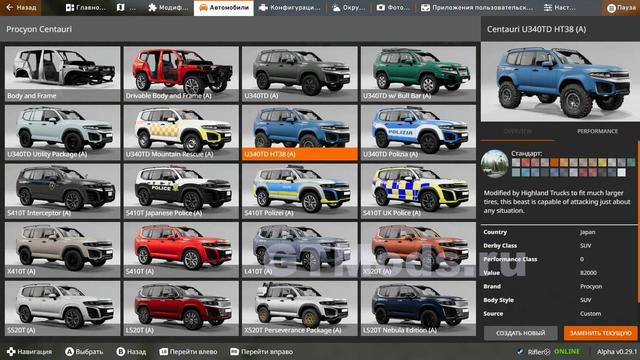Select the U340TD Polizia (A) thumbnail
Viewport: 640px width, 360px height.
pos(418,132)
